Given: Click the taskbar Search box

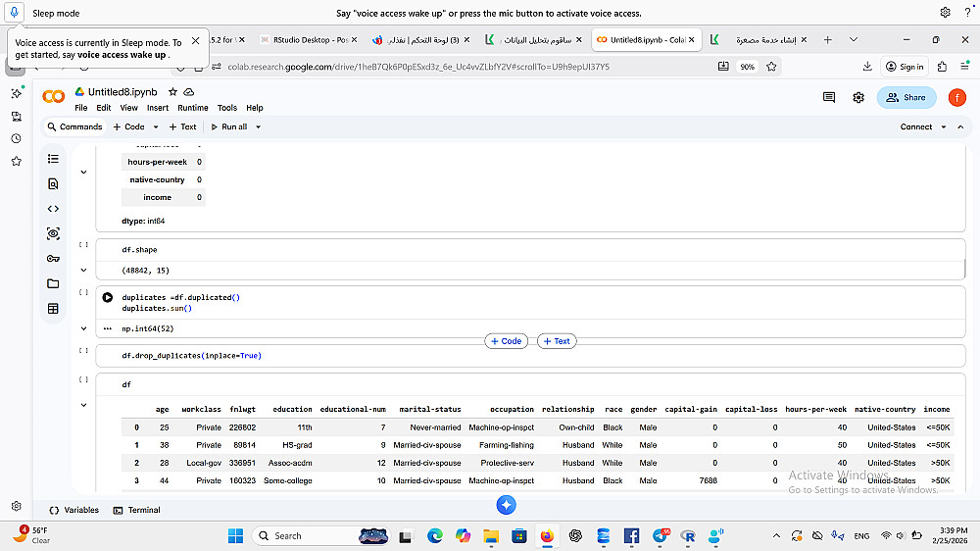Looking at the screenshot, I should point(320,536).
